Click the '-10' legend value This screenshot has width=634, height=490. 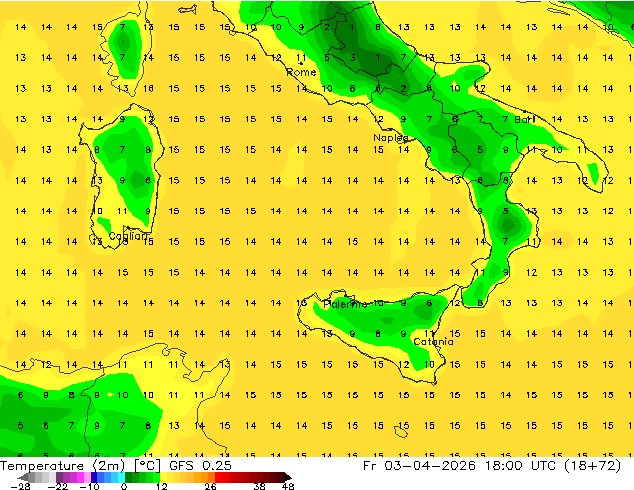point(89,486)
